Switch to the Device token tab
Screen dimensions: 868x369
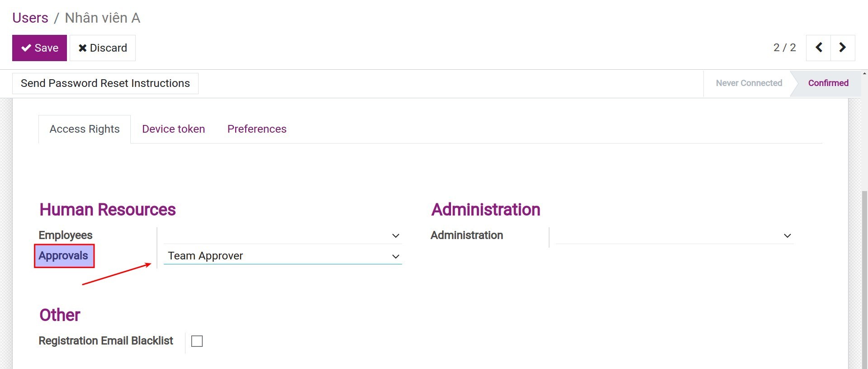[x=173, y=129]
